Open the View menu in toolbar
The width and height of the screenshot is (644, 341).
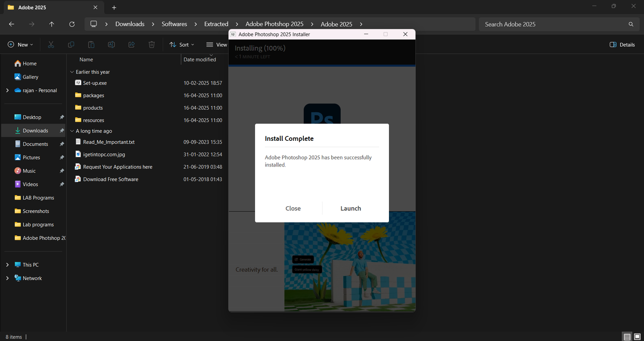[217, 45]
